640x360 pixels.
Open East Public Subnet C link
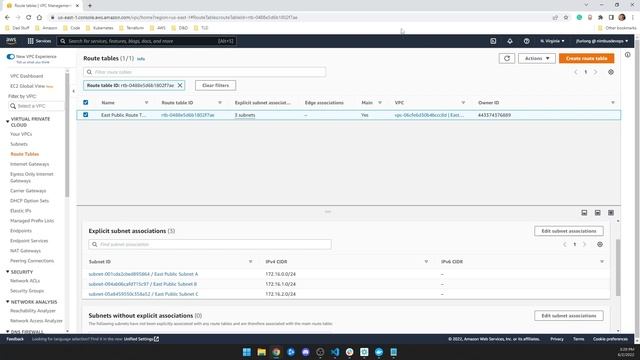coord(143,294)
